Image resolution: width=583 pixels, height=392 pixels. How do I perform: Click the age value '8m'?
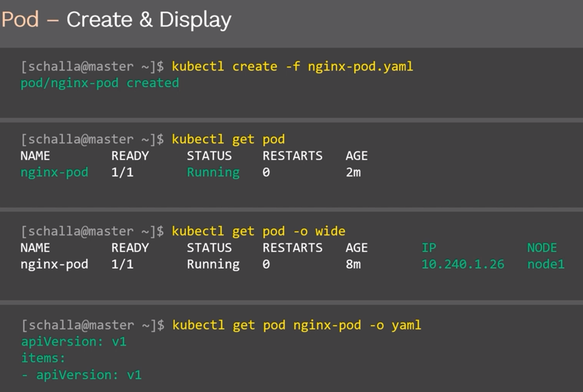(353, 264)
